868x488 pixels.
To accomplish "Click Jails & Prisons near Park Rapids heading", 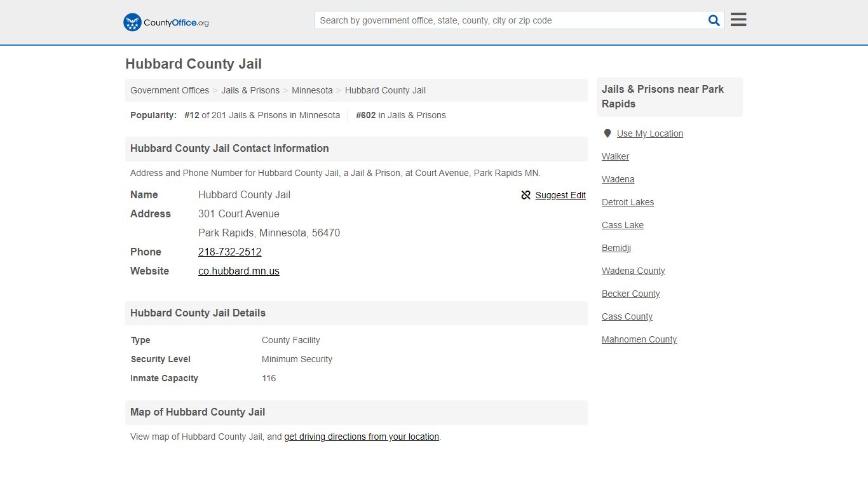I will coord(663,97).
